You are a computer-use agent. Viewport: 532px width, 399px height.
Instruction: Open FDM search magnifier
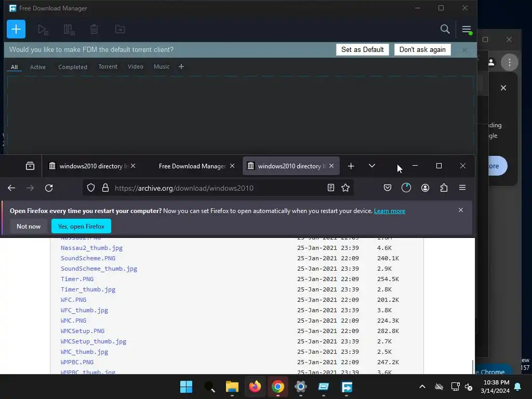[x=445, y=29]
